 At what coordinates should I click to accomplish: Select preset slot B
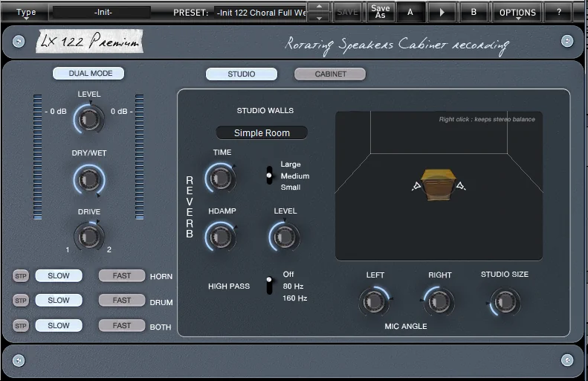tap(474, 13)
